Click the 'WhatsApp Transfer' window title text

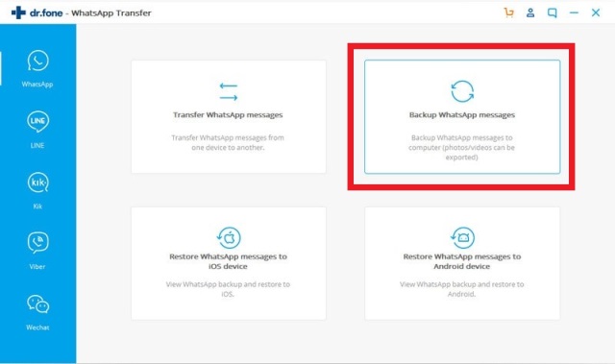[x=111, y=12]
